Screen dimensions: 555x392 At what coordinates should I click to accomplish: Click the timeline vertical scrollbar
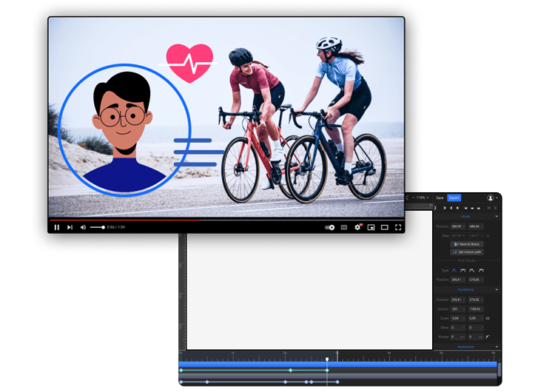[499, 370]
